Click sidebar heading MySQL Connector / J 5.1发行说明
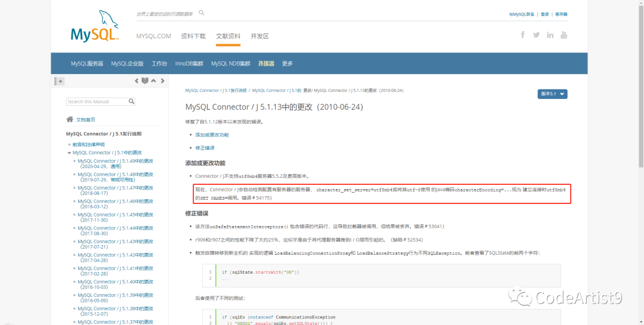Viewport: 644px width, 325px height. click(104, 134)
